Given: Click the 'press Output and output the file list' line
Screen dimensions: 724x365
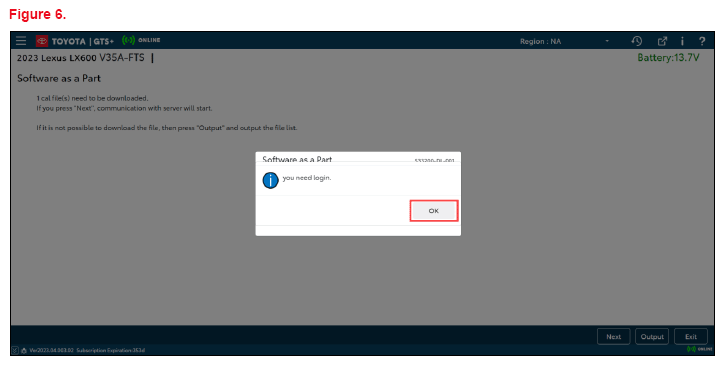Looking at the screenshot, I should click(167, 128).
